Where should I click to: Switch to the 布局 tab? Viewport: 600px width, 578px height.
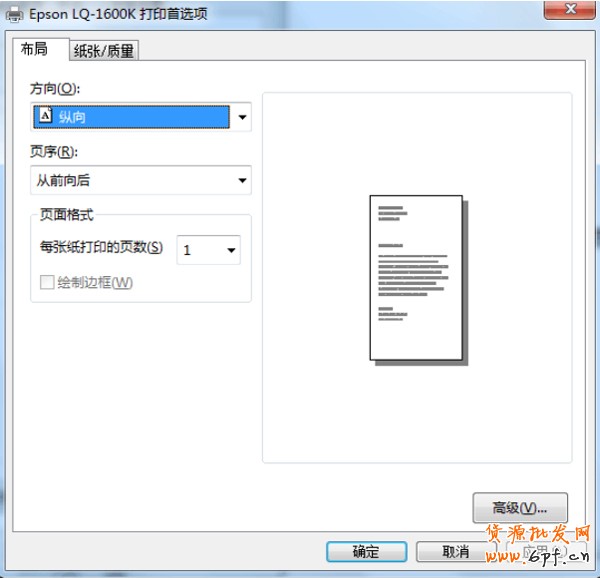pyautogui.click(x=34, y=49)
